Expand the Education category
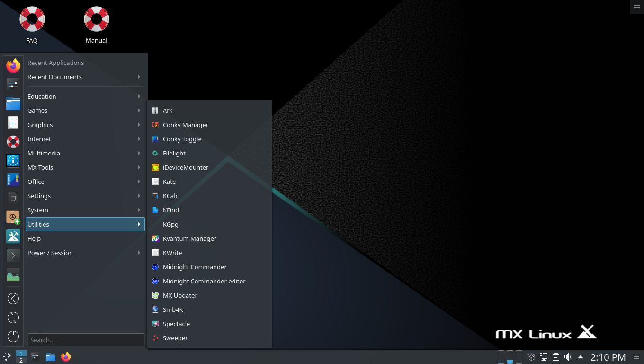This screenshot has height=364, width=644. (85, 96)
